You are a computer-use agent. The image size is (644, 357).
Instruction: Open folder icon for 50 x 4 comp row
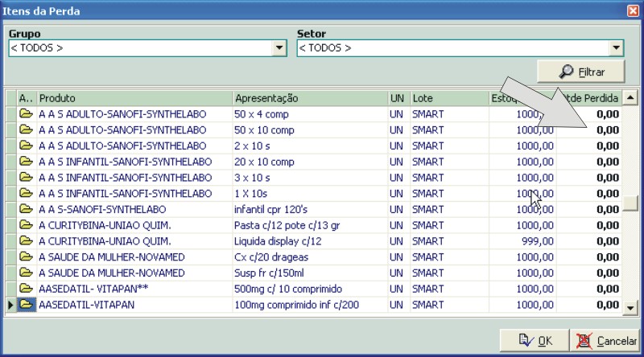(26, 113)
